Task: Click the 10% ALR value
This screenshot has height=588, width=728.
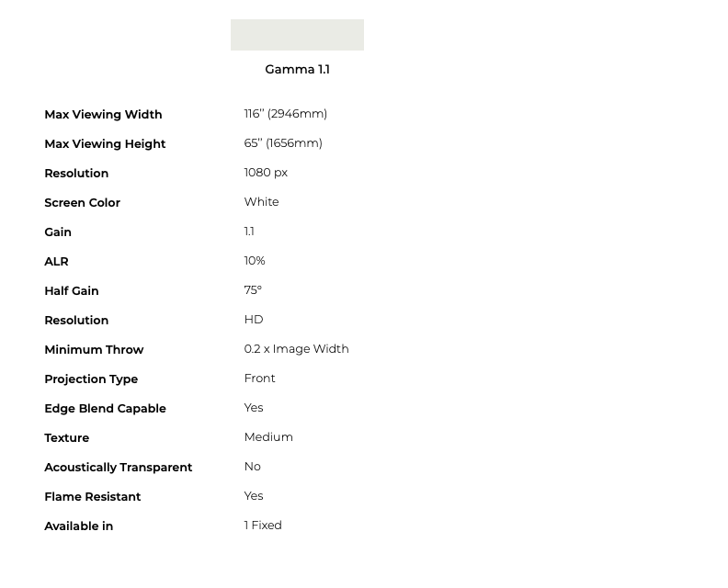Action: pyautogui.click(x=255, y=261)
